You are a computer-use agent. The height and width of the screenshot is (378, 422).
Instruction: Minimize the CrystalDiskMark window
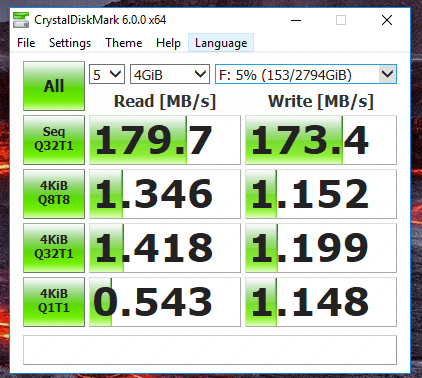click(x=296, y=20)
